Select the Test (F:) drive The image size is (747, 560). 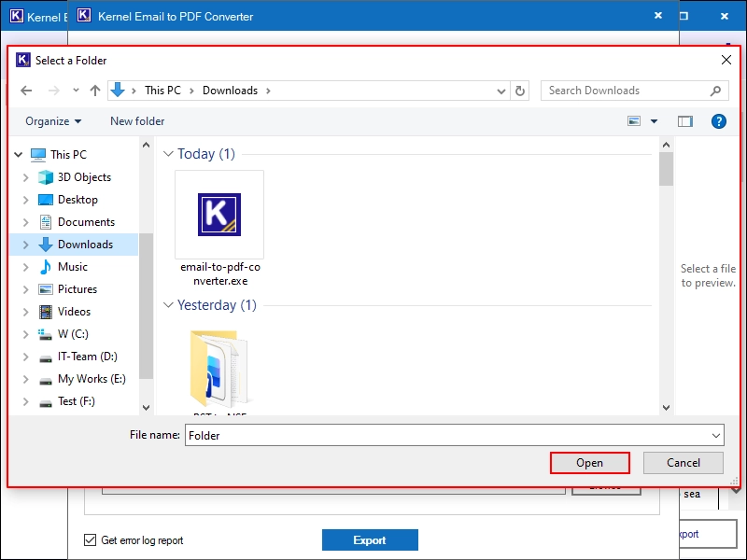[x=77, y=401]
